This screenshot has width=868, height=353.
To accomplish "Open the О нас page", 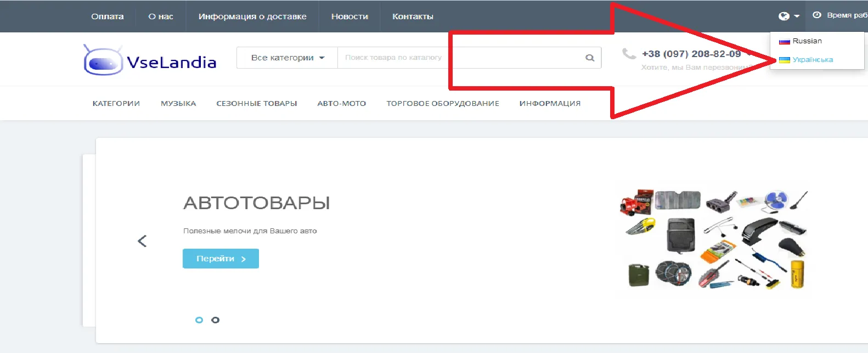I will (161, 16).
